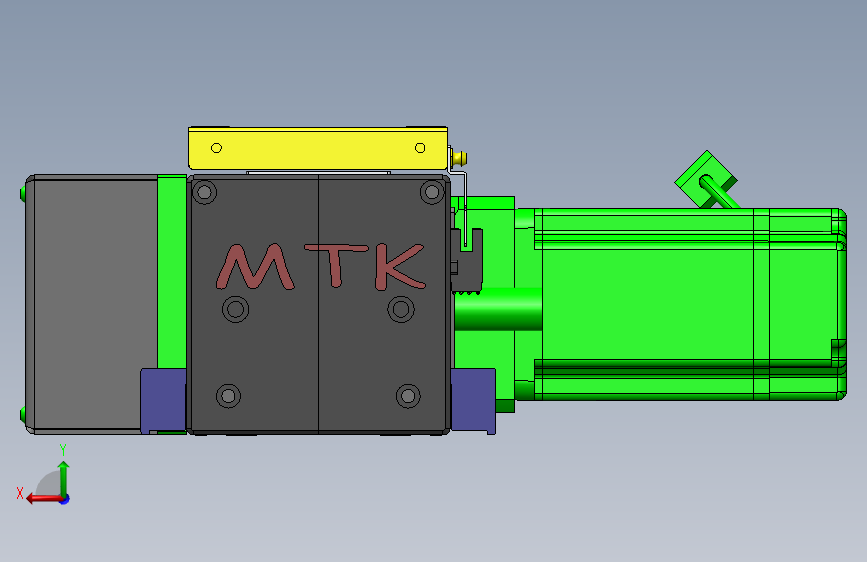Click the green Y axis arrow of the triad
Screen dimensions: 867x562
click(64, 477)
